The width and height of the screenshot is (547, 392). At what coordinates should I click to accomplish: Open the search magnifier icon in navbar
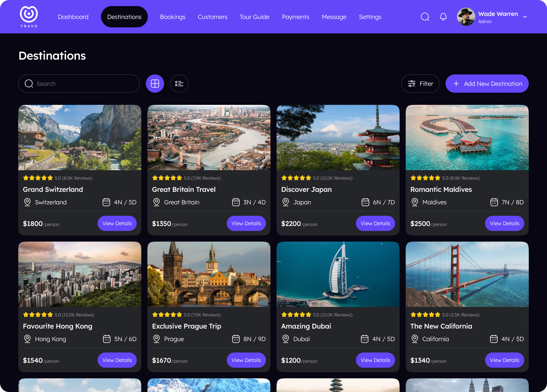(x=425, y=17)
